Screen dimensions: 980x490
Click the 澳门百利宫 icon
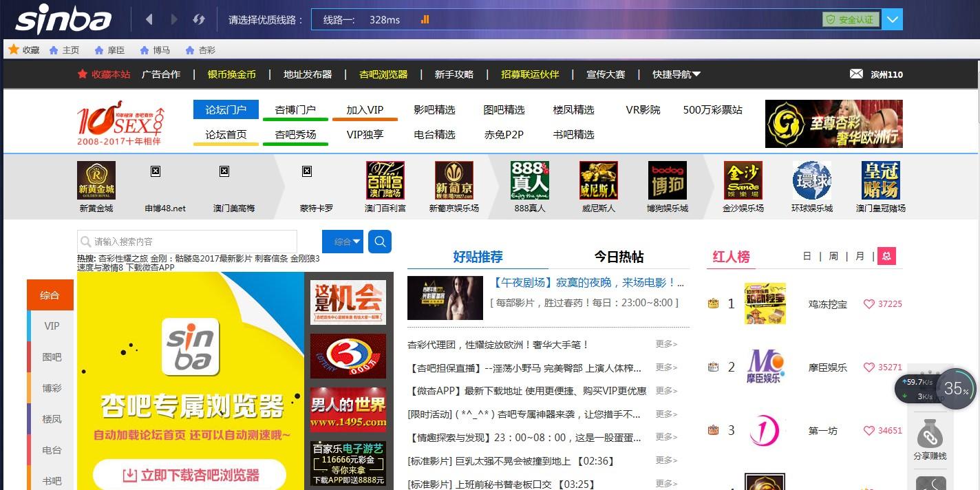point(385,180)
